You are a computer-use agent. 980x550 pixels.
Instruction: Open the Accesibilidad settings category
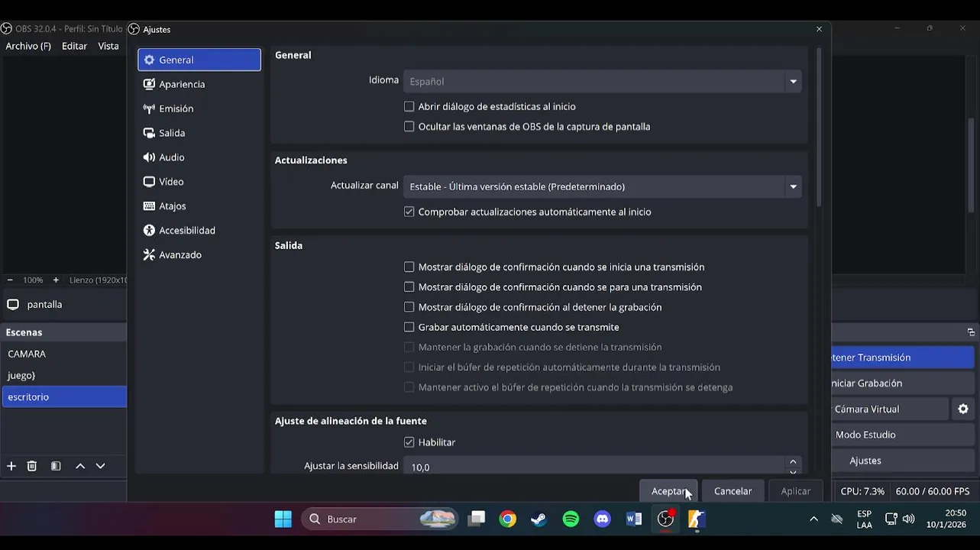(x=199, y=231)
